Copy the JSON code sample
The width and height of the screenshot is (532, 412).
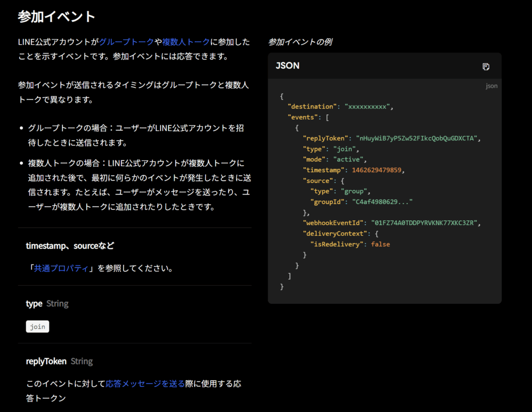click(486, 67)
